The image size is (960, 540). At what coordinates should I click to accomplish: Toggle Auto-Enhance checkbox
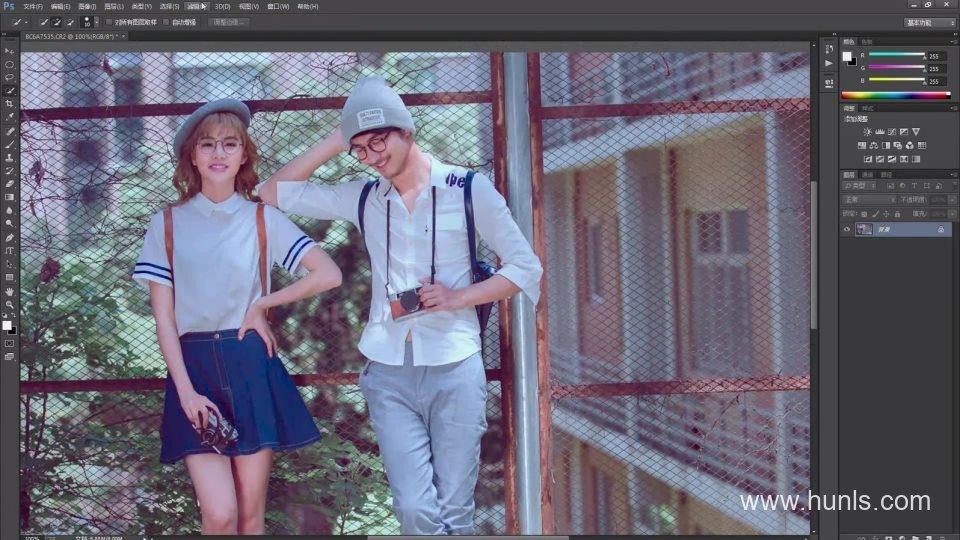(x=166, y=22)
